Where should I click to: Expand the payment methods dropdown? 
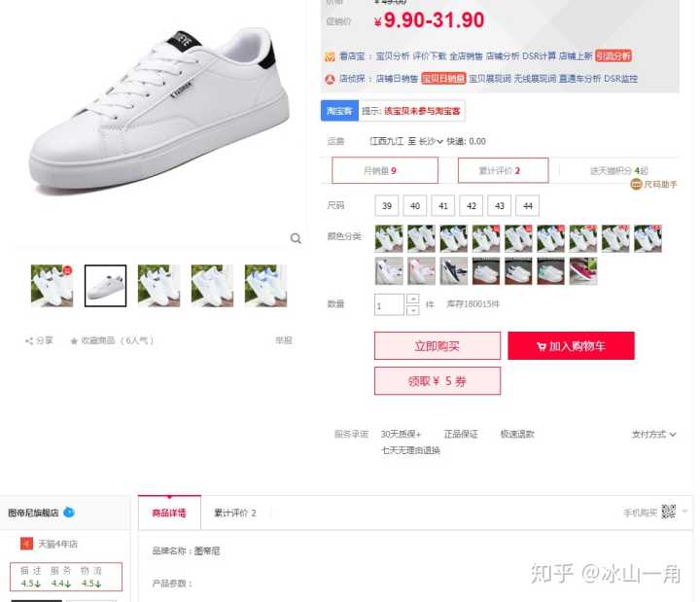(x=673, y=434)
